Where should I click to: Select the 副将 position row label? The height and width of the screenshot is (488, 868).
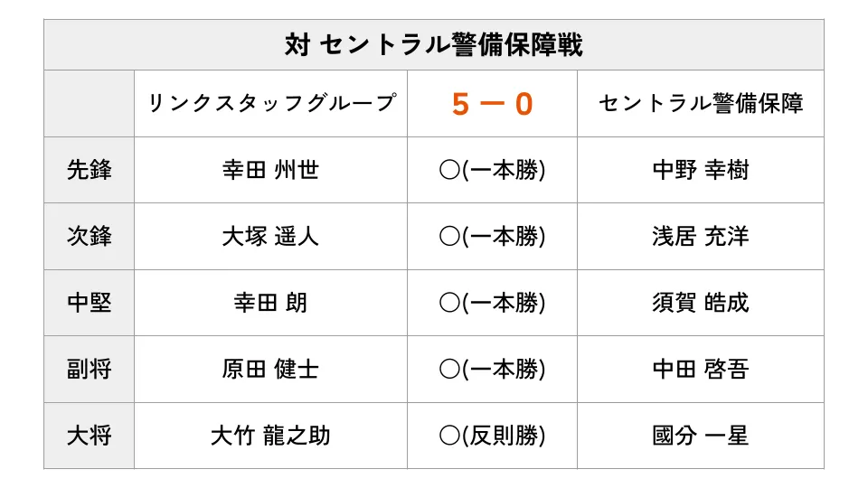(90, 369)
